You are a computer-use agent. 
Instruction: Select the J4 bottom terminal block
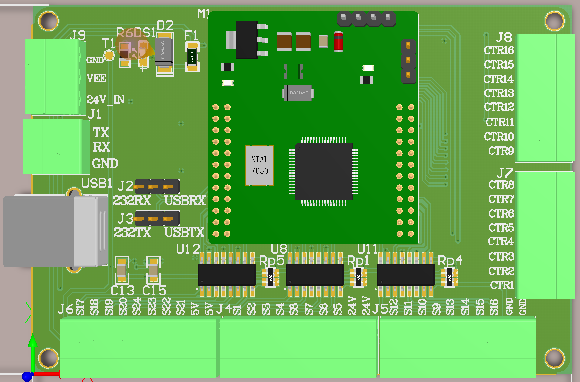pos(298,347)
